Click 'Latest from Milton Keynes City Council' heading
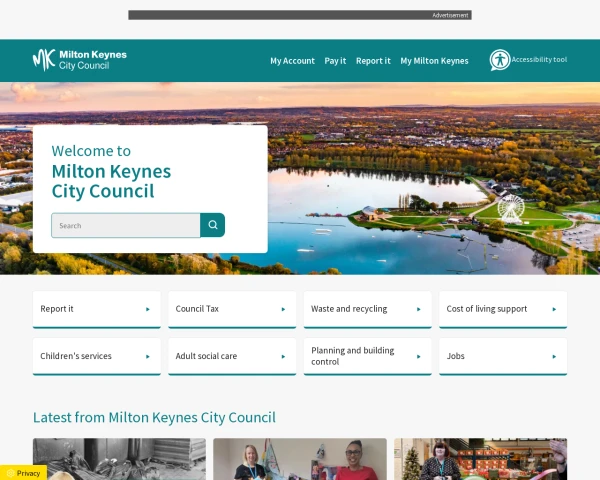This screenshot has height=480, width=600. [154, 417]
